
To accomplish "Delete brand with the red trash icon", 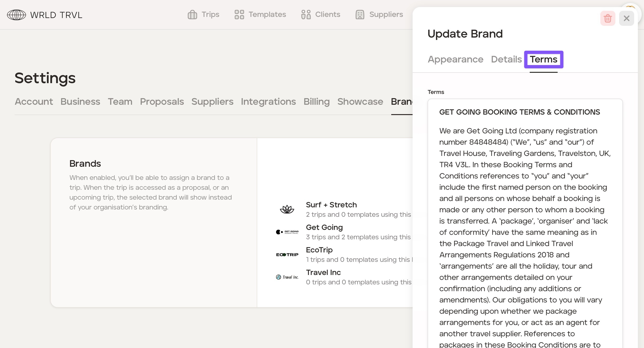I will point(607,18).
